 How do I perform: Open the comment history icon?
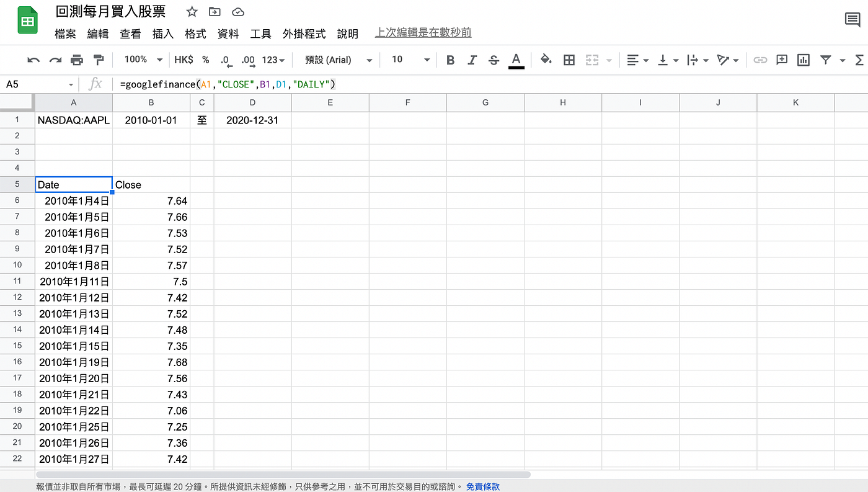pyautogui.click(x=852, y=20)
